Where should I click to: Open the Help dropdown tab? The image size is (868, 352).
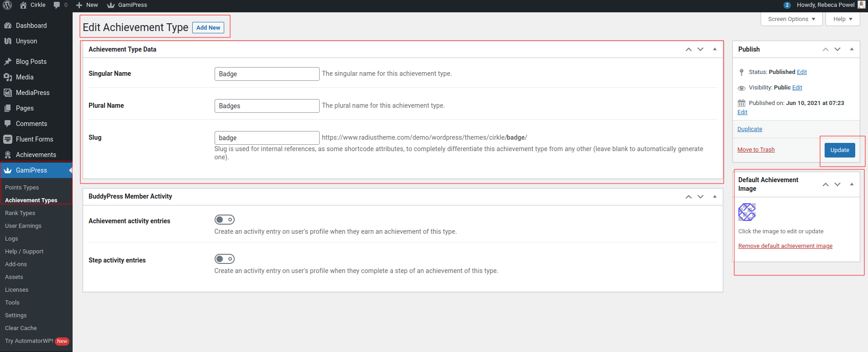point(843,19)
